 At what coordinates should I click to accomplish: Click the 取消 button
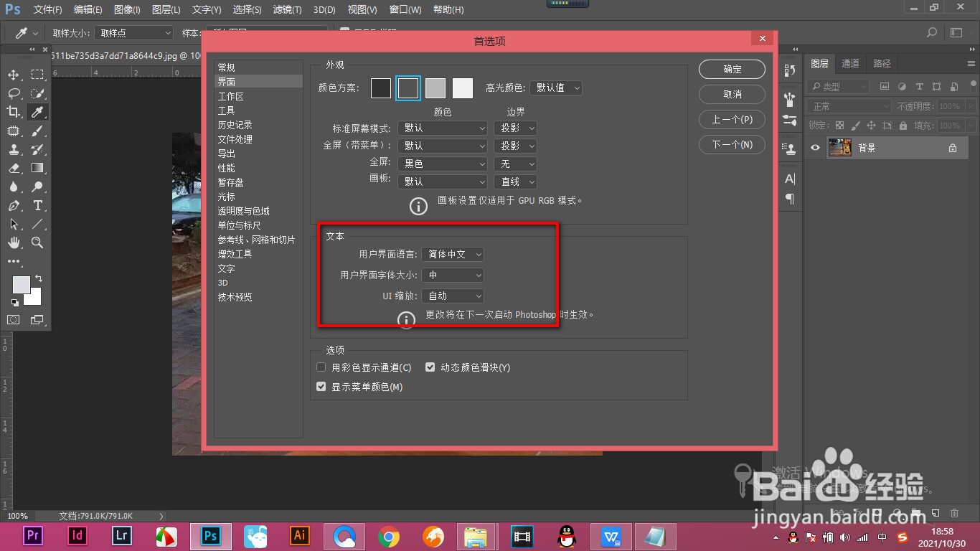click(732, 94)
